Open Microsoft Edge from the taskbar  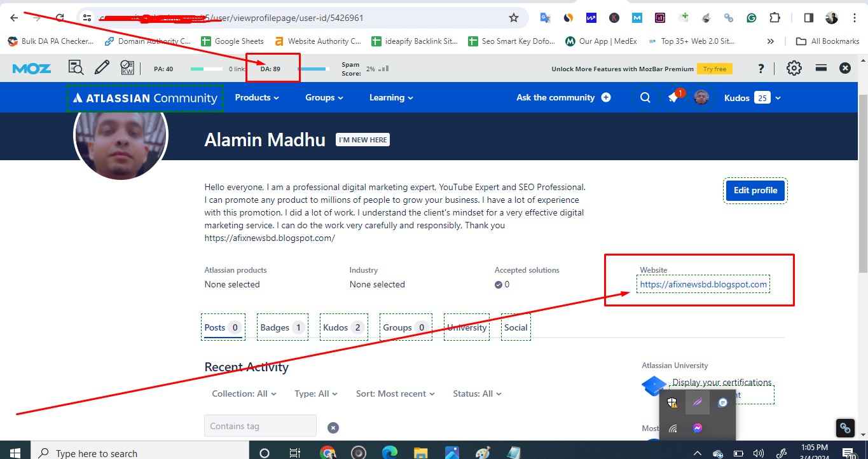(389, 452)
